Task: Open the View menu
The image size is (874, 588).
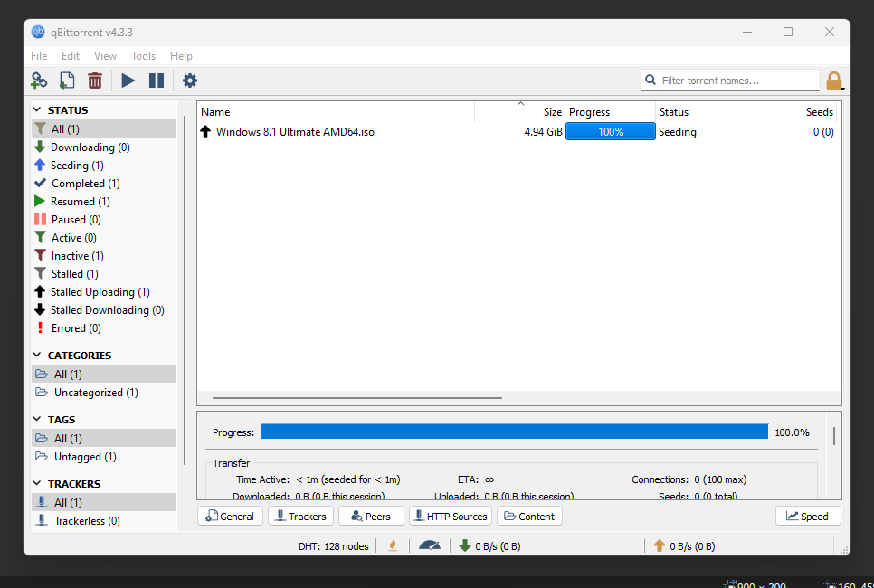Action: [105, 56]
